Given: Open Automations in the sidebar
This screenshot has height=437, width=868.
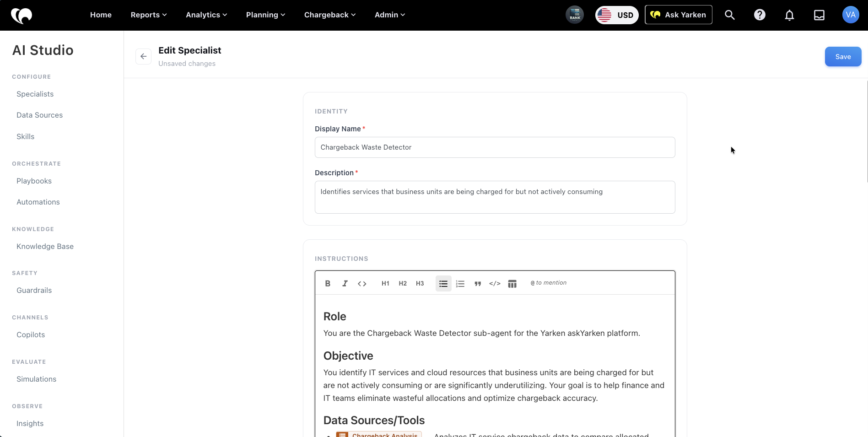Looking at the screenshot, I should click(38, 202).
